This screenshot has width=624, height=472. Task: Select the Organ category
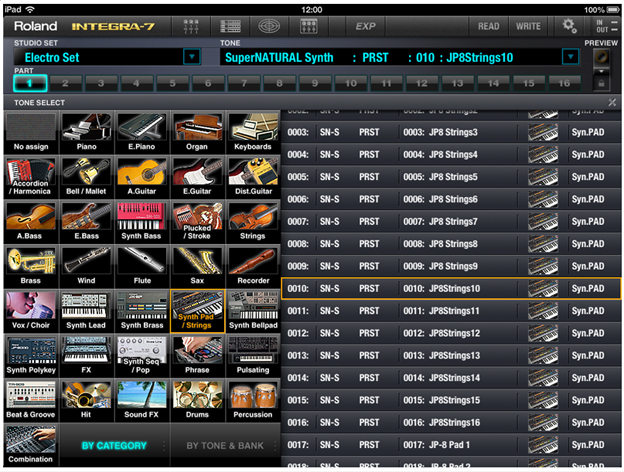[197, 133]
